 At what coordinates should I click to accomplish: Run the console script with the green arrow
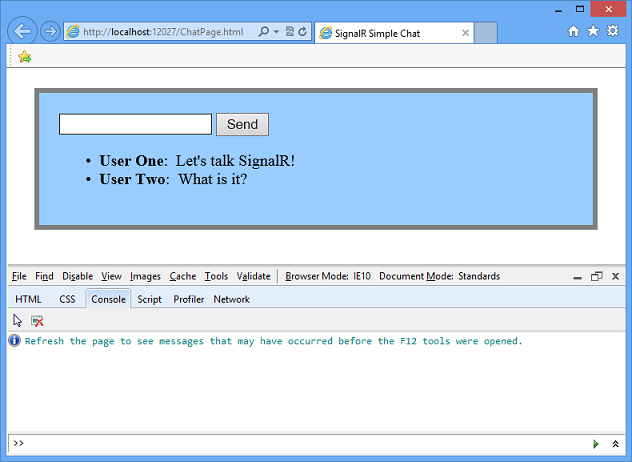coord(596,443)
